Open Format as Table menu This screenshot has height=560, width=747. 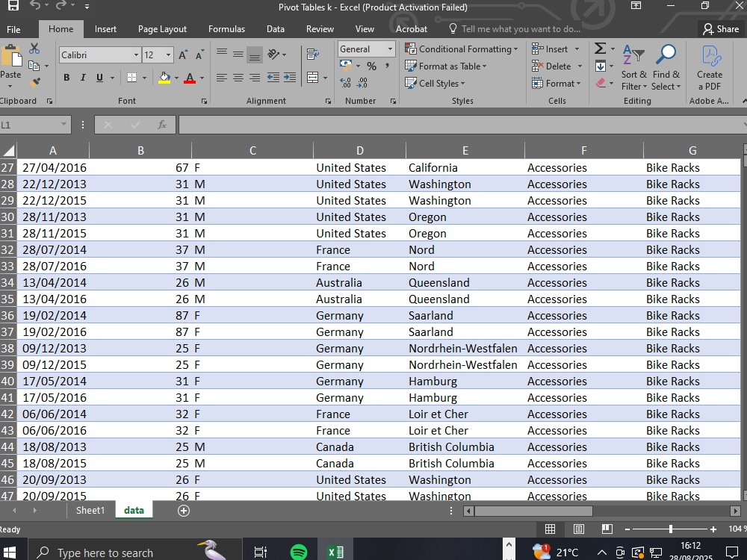point(446,66)
